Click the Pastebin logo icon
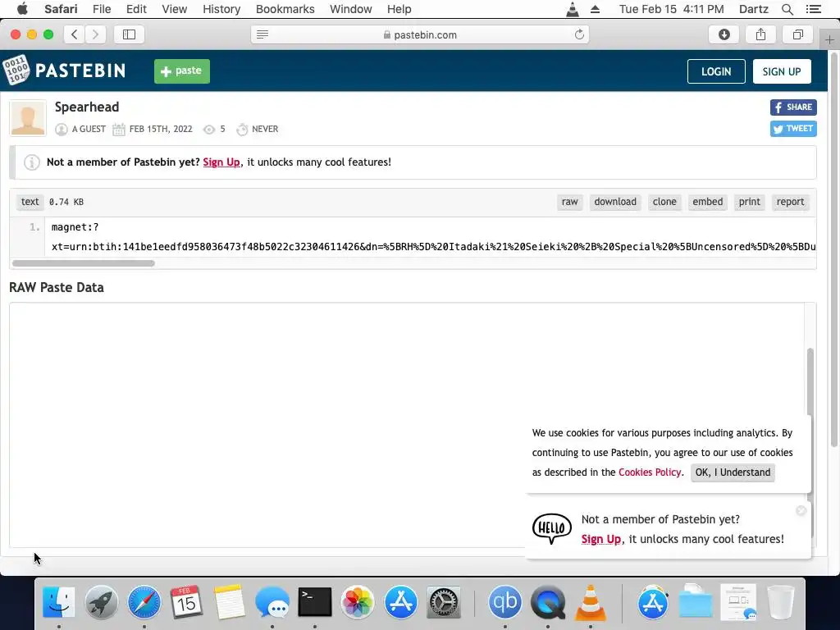The height and width of the screenshot is (630, 840). click(x=16, y=71)
